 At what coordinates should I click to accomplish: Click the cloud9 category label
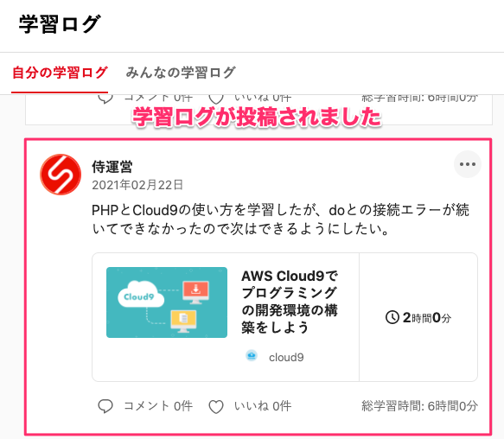coord(286,357)
